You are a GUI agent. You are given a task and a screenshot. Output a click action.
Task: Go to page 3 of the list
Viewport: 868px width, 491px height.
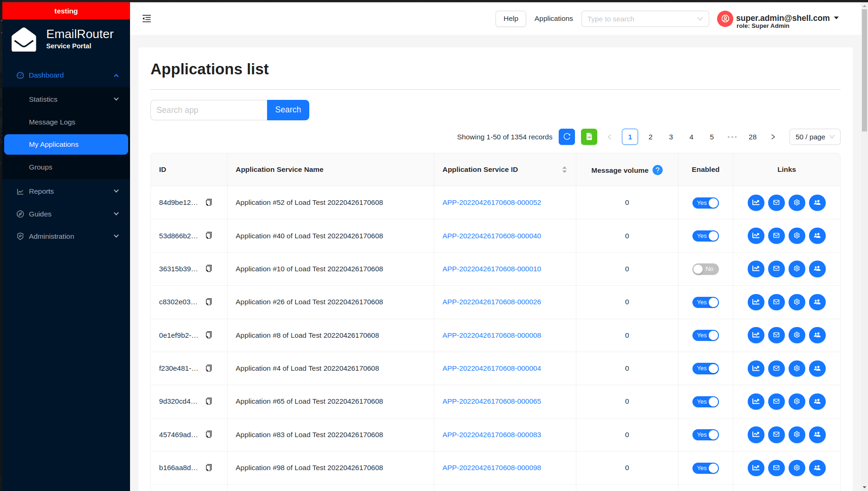671,137
